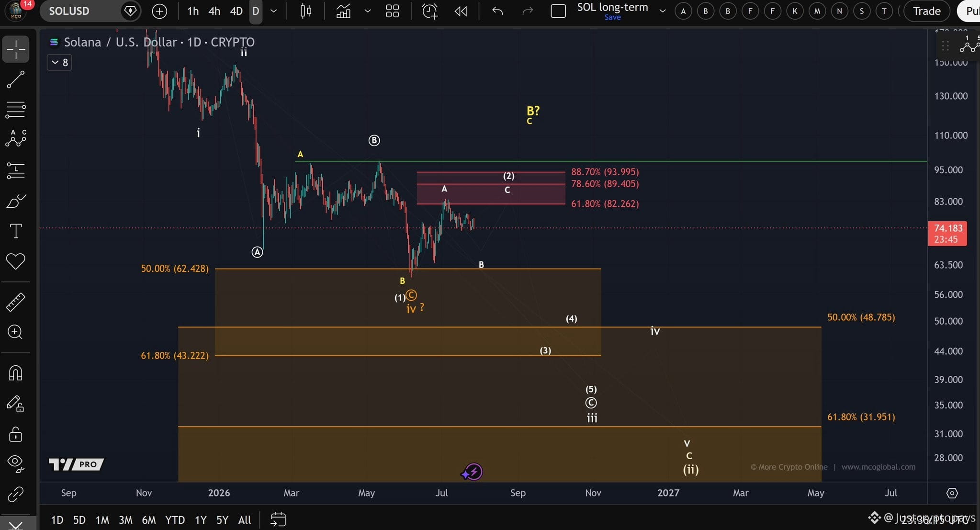Select the trend line drawing tool
Screen dimensions: 980x530
[16, 79]
